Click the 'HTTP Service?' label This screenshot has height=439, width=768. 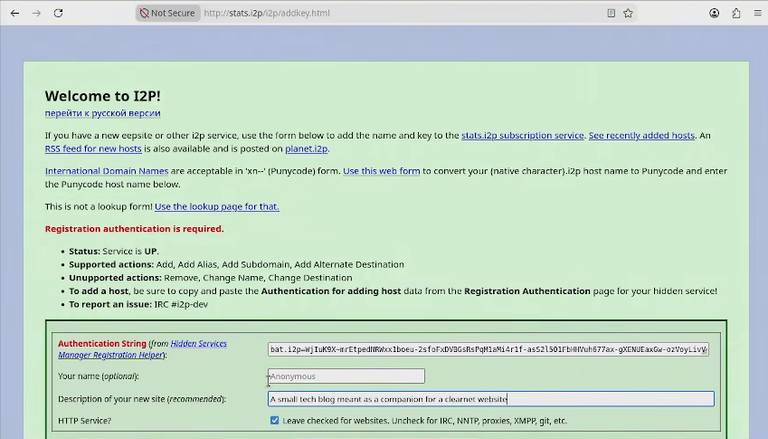tap(85, 421)
